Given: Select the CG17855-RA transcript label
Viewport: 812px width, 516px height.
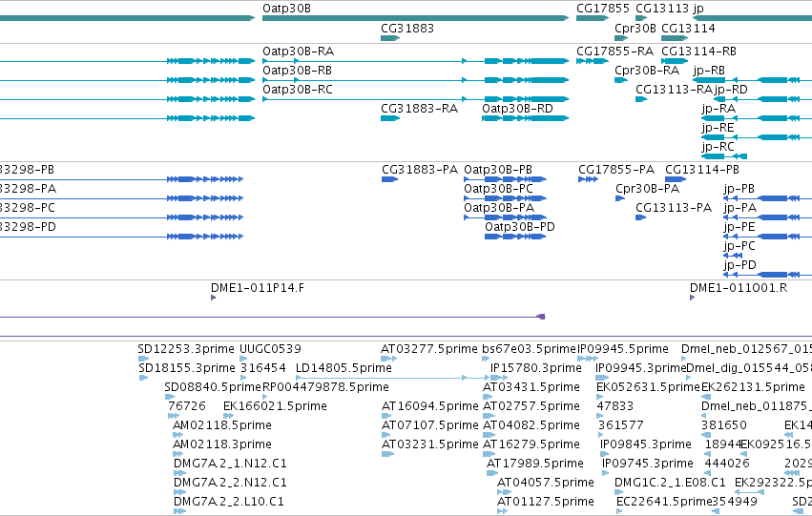Looking at the screenshot, I should click(x=614, y=52).
